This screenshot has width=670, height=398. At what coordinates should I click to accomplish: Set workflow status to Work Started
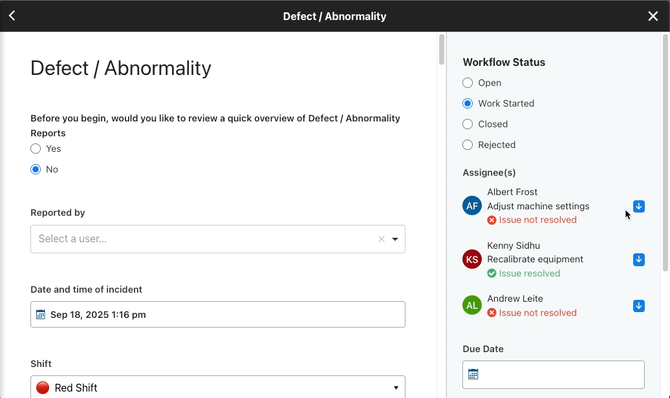coord(467,103)
